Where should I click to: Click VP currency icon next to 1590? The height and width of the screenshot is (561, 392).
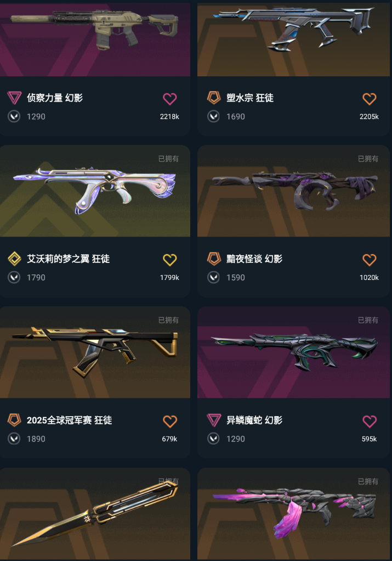(x=213, y=277)
